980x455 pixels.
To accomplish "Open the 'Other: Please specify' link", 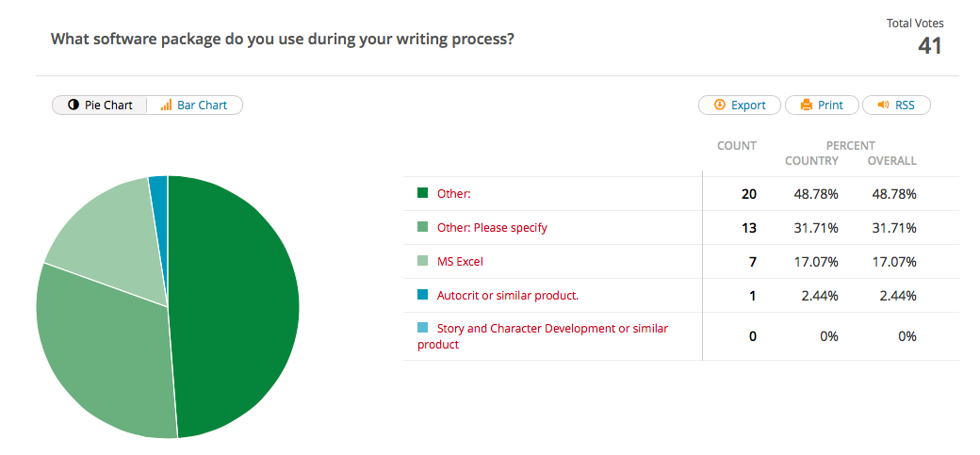I will [x=492, y=228].
